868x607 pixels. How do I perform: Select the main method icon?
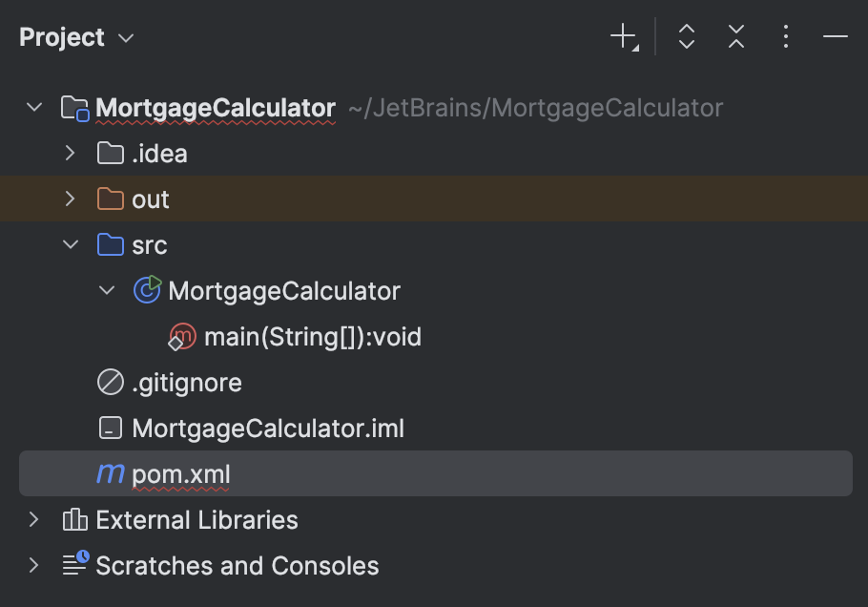pos(181,336)
